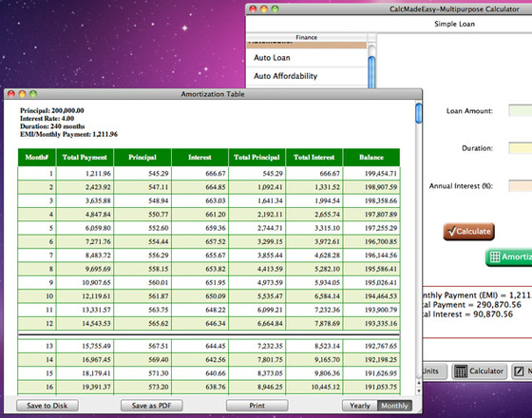
Task: Click the Interest column header
Action: (199, 158)
